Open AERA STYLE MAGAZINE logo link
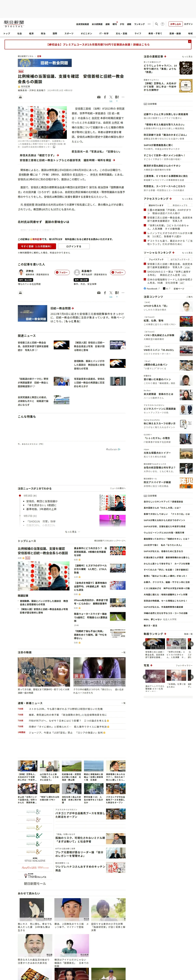This screenshot has height=980, width=196. (35, 860)
